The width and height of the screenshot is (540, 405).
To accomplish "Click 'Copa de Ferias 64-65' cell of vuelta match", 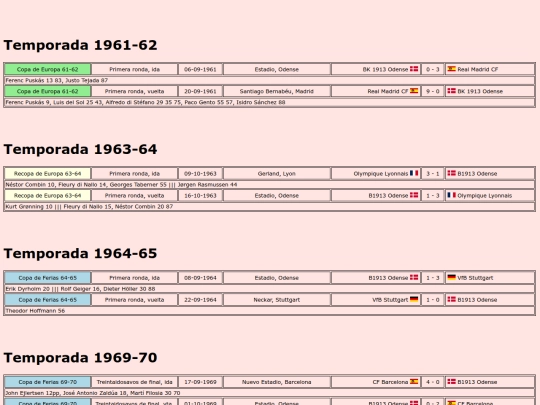I will click(x=48, y=300).
